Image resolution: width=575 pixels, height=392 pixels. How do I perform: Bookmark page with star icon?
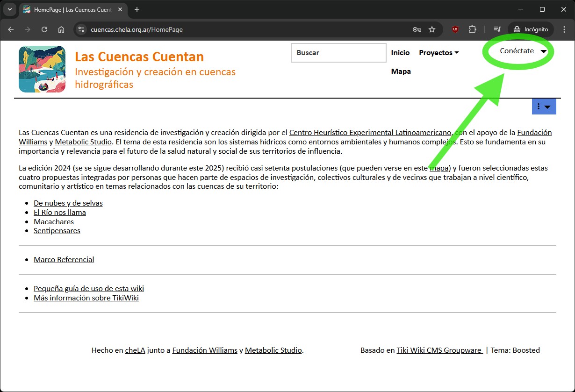pos(432,29)
